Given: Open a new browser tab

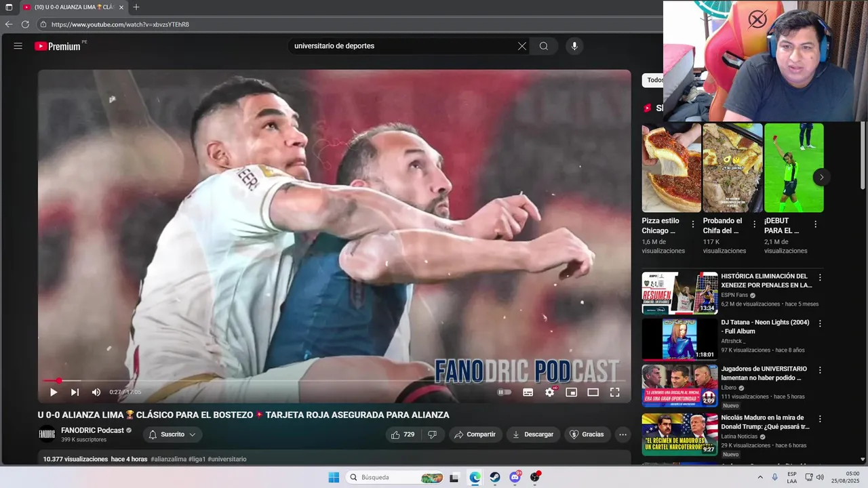Looking at the screenshot, I should coord(136,7).
